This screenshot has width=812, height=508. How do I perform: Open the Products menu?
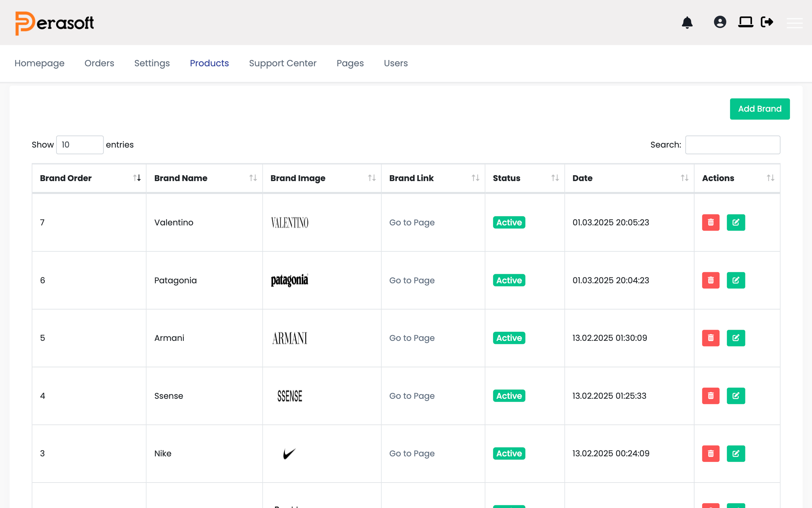point(209,63)
